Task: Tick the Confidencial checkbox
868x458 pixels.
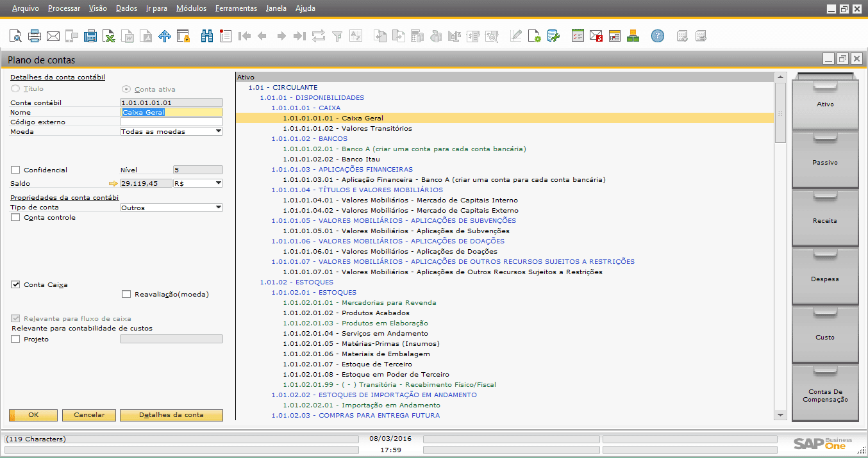Action: [15, 170]
